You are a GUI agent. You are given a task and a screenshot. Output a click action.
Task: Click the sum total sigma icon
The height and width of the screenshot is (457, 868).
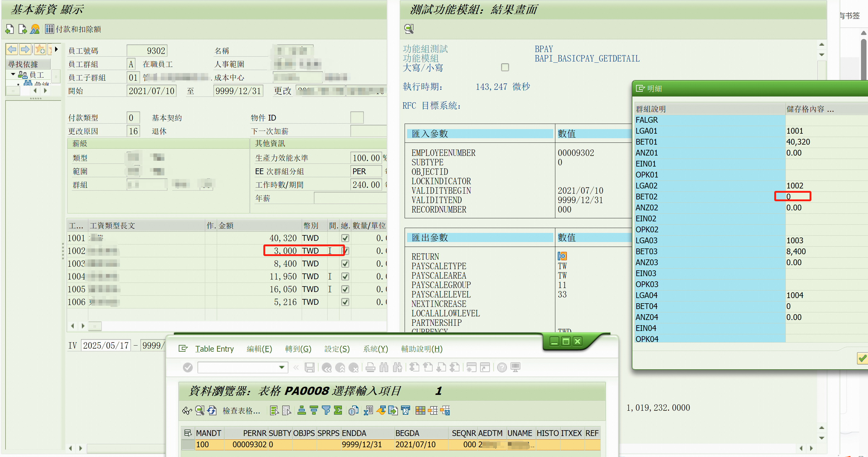pyautogui.click(x=338, y=410)
